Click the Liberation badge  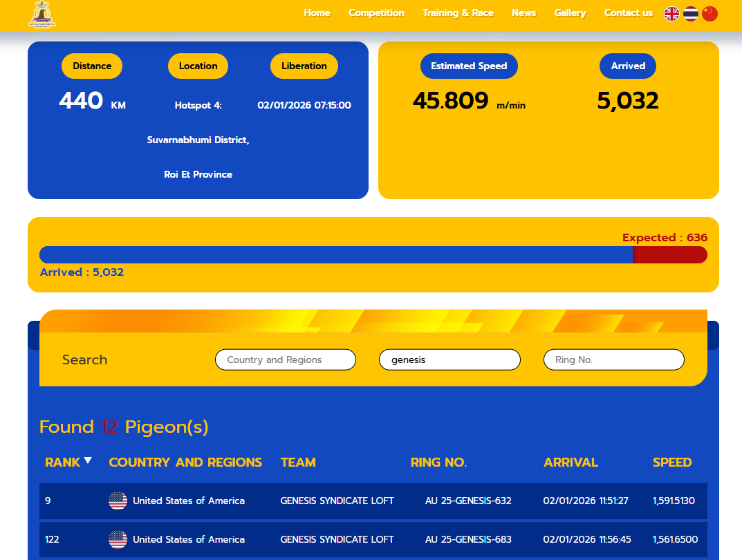[x=304, y=66]
